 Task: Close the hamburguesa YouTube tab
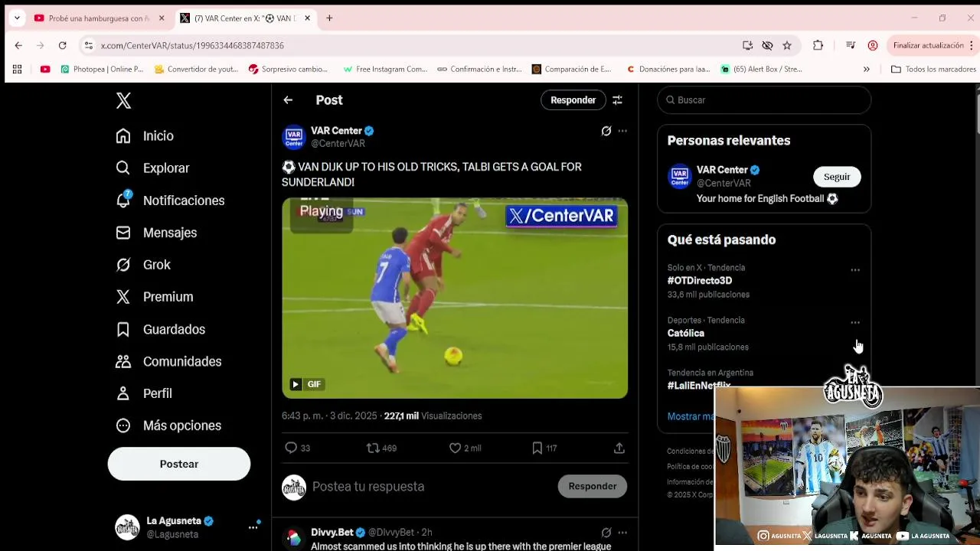click(x=162, y=18)
